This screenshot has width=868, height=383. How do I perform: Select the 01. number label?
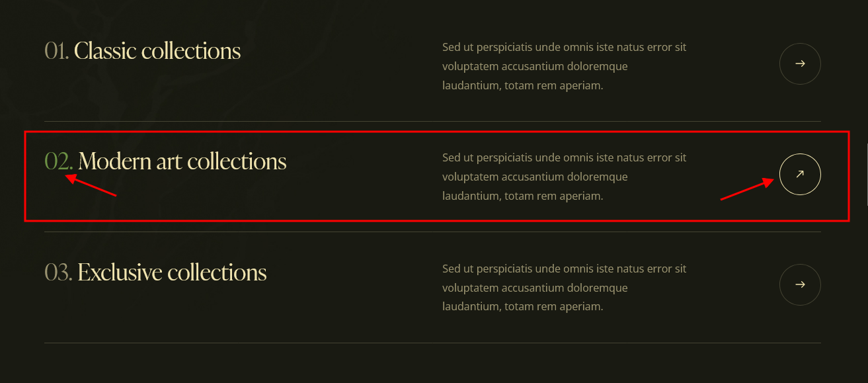[x=57, y=51]
